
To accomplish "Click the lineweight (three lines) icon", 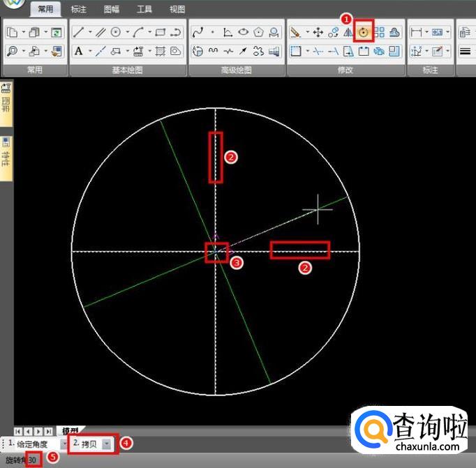I will coord(465,51).
